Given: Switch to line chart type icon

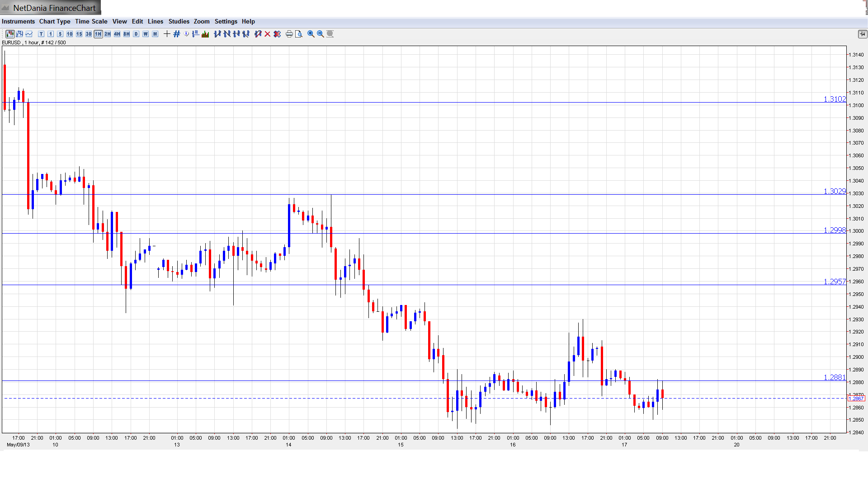Looking at the screenshot, I should click(x=29, y=34).
